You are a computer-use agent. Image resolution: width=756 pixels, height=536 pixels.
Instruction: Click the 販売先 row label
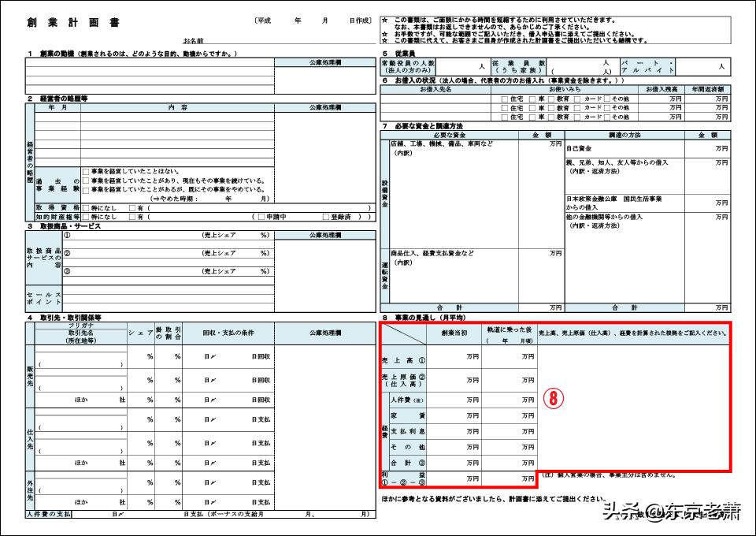click(31, 376)
